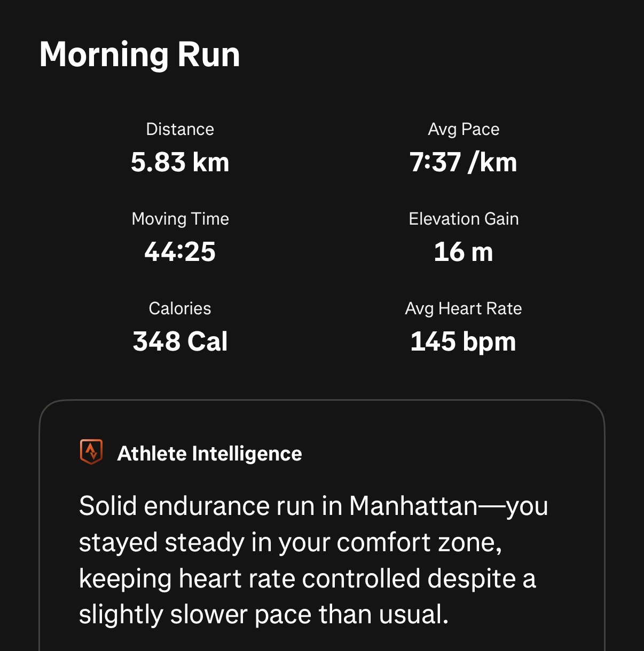The image size is (644, 651).
Task: Select the Distance stat label
Action: tap(180, 129)
